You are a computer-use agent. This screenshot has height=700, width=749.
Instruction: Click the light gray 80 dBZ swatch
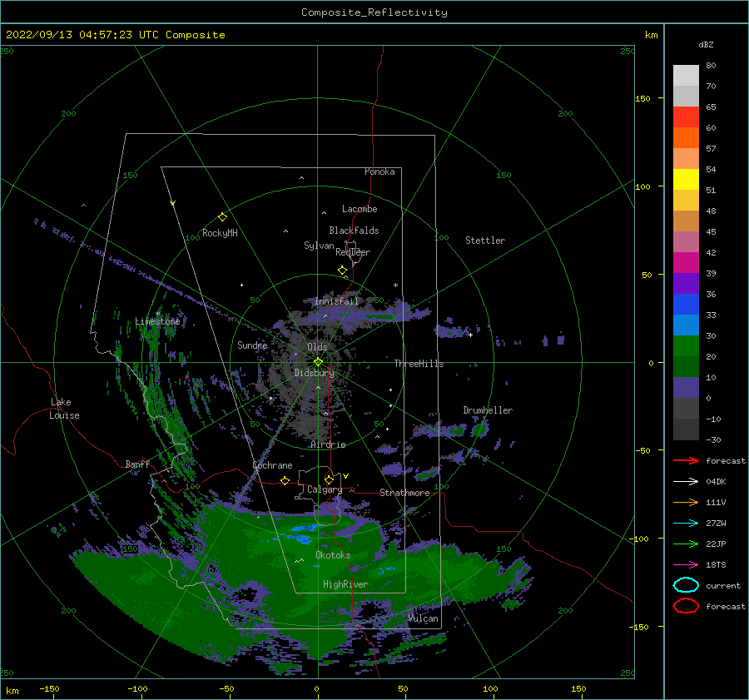click(686, 76)
